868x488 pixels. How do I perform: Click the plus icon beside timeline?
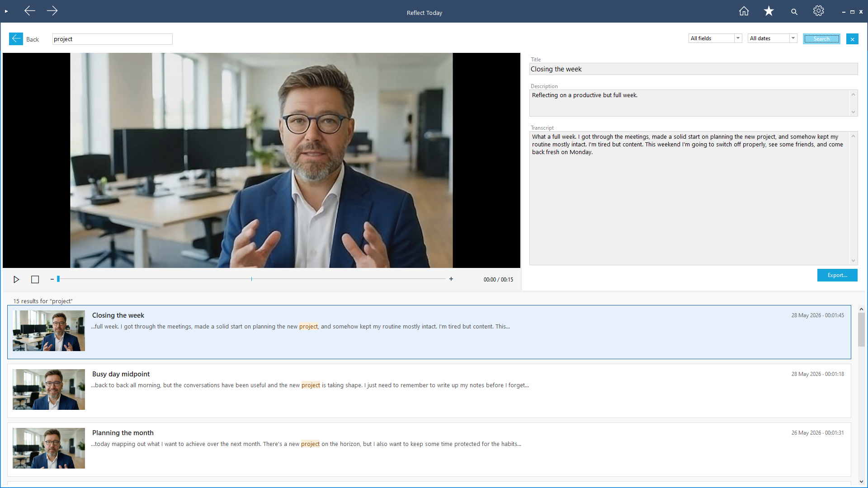point(451,279)
